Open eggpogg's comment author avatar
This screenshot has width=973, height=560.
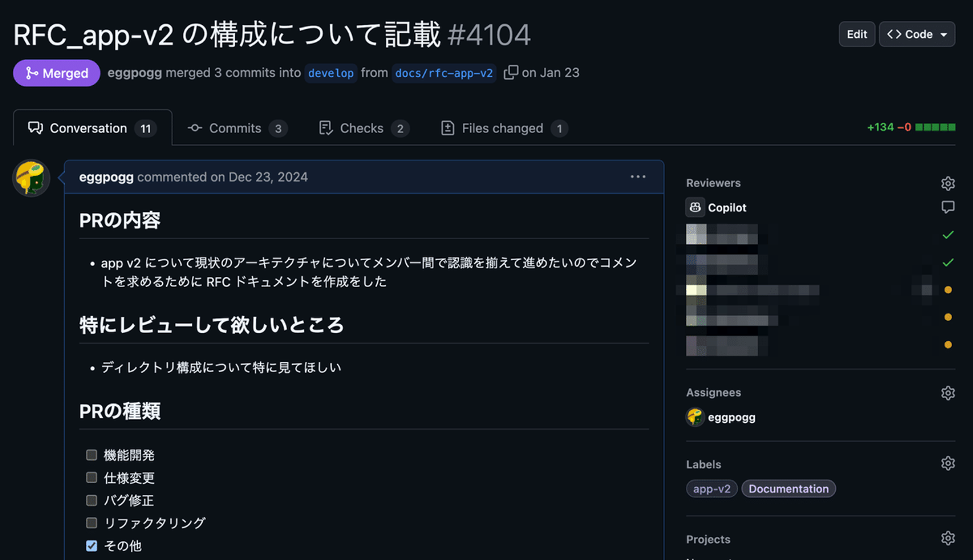[x=31, y=178]
